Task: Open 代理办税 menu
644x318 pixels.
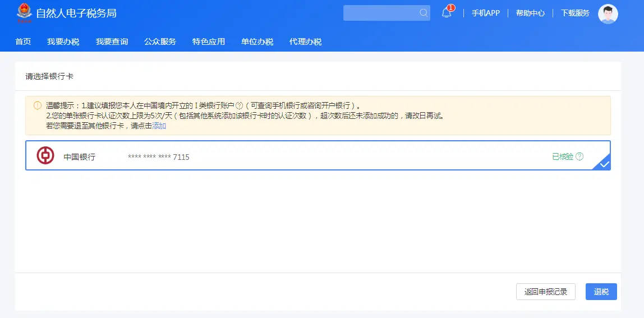Action: [305, 42]
